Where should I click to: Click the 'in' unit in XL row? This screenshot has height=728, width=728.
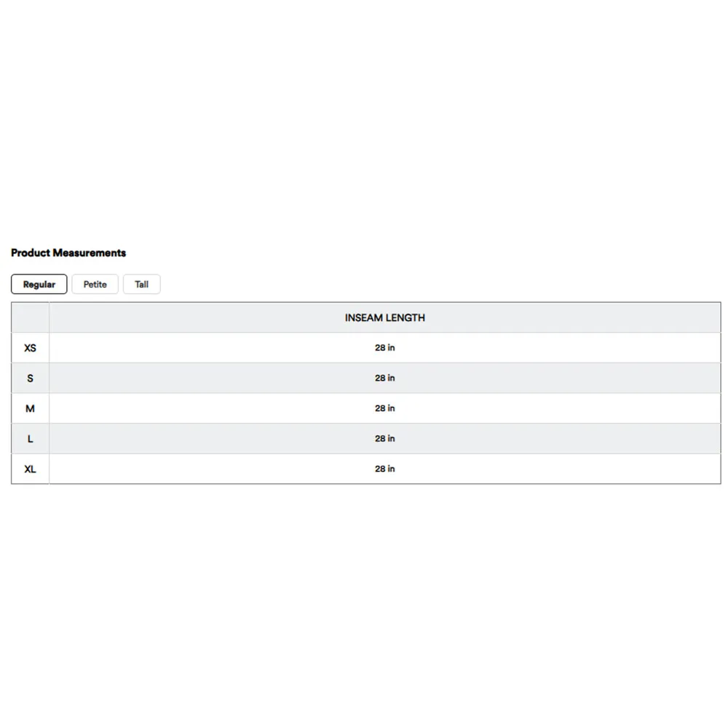pyautogui.click(x=391, y=469)
